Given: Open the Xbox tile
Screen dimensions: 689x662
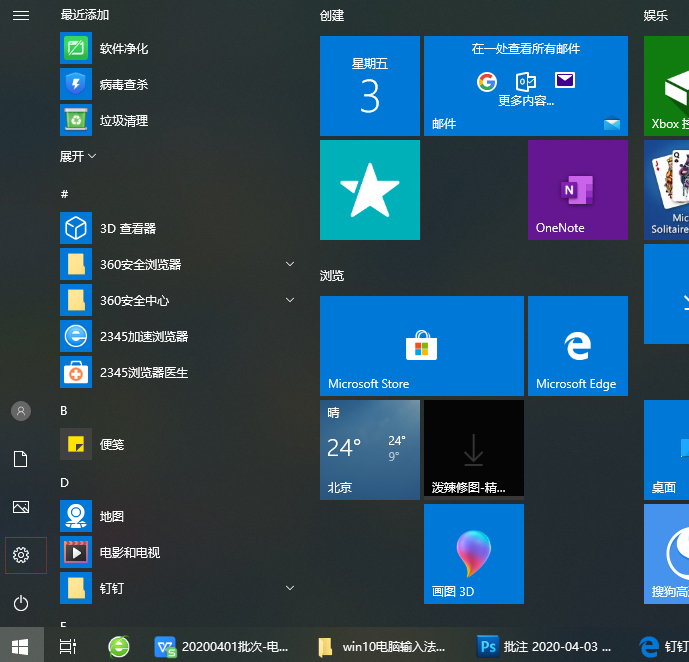Looking at the screenshot, I should tap(667, 86).
